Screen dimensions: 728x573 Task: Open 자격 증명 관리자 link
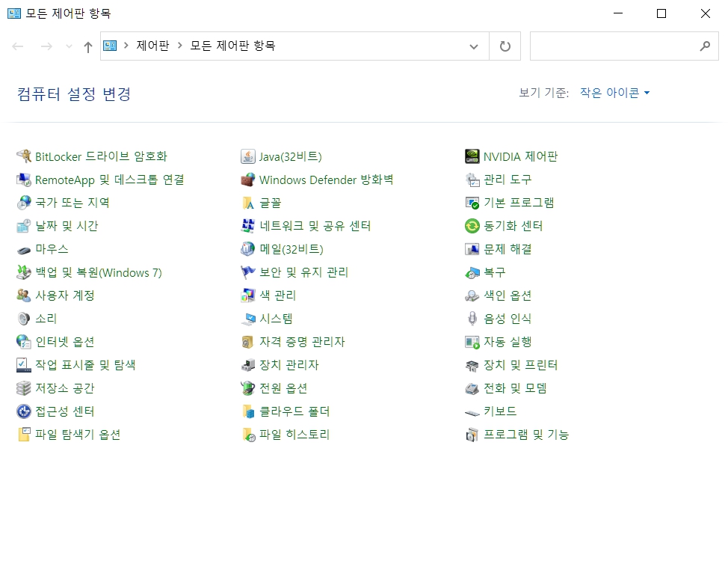(302, 342)
